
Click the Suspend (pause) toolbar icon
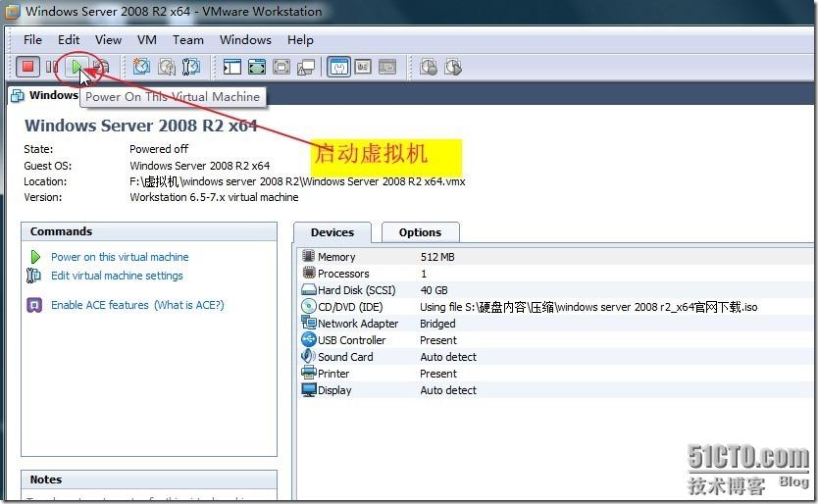(x=52, y=67)
